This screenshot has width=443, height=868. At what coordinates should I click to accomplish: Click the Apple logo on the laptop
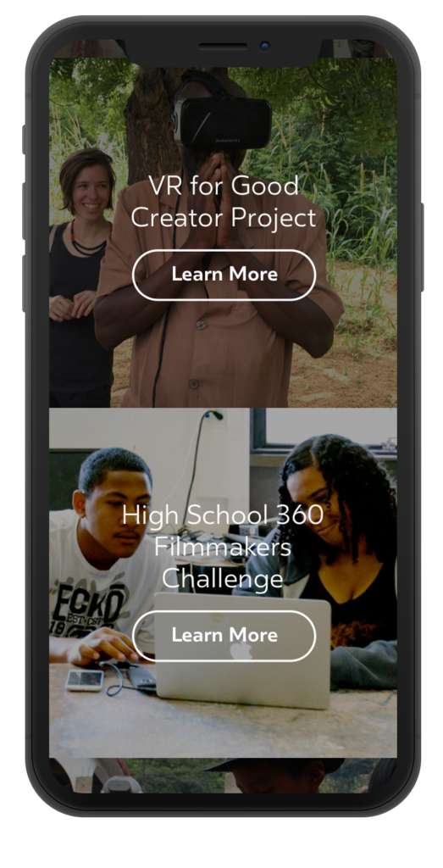241,650
